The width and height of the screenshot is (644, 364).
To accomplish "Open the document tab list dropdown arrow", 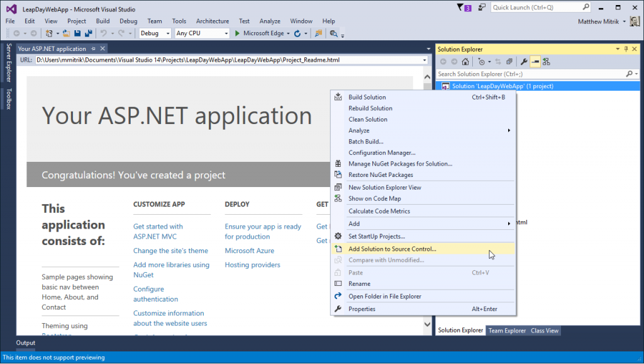I will (x=428, y=49).
